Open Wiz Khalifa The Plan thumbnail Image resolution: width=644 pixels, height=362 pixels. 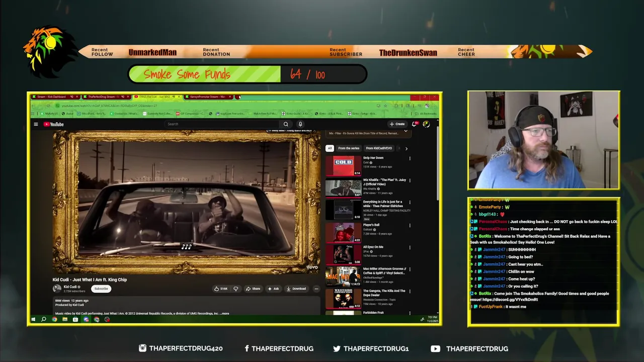point(343,188)
